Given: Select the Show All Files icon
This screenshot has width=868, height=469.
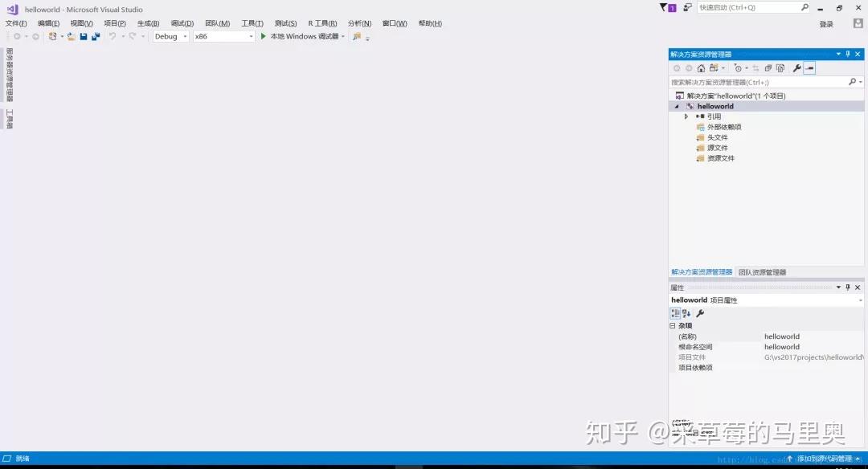Looking at the screenshot, I should (x=768, y=68).
